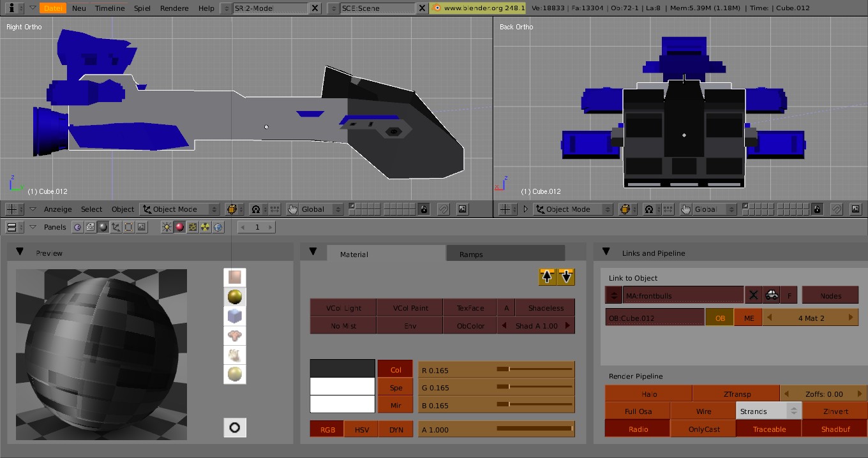This screenshot has height=458, width=868.
Task: Enable the ZTransp render option
Action: click(737, 394)
